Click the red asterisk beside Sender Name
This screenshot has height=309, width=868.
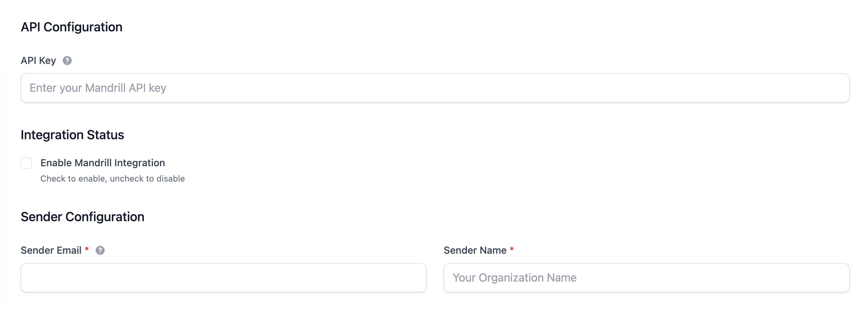(x=512, y=249)
